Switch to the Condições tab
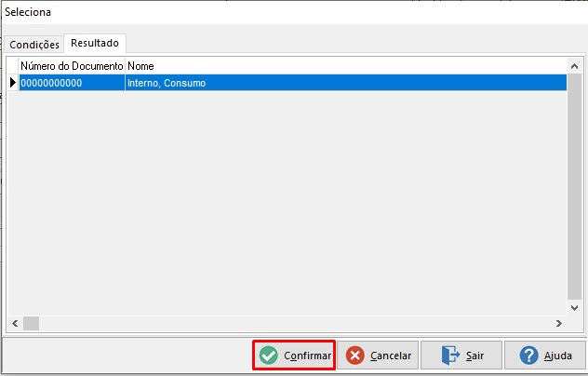Image resolution: width=588 pixels, height=376 pixels. tap(34, 45)
